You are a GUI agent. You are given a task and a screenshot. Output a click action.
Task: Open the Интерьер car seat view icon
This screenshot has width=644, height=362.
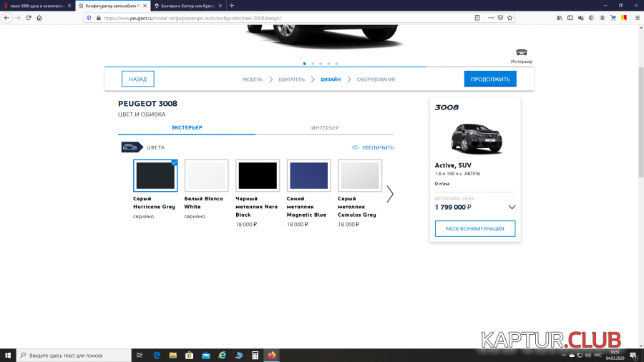tap(521, 52)
